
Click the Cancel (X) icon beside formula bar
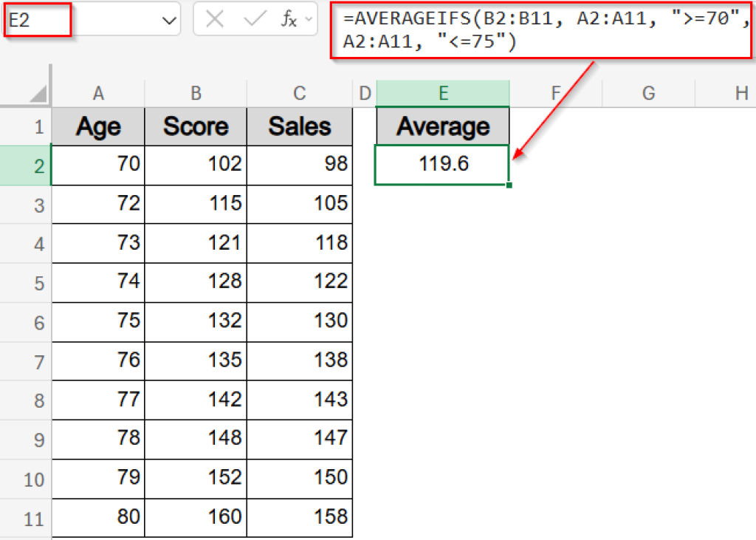pos(214,20)
